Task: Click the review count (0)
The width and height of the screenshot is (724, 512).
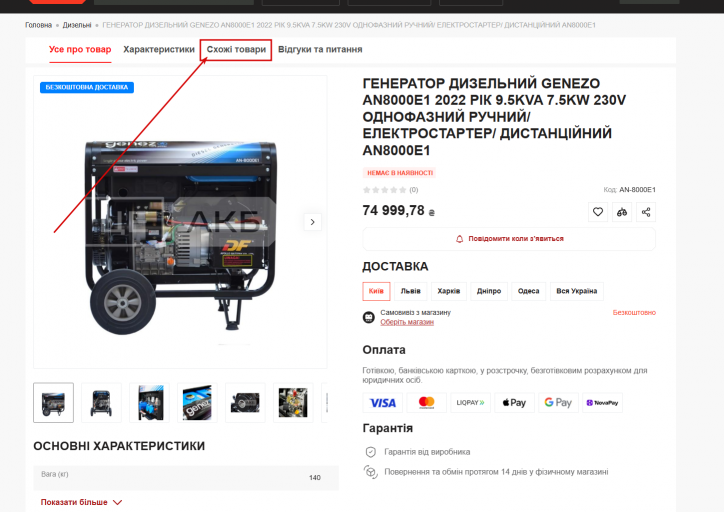Action: point(414,190)
